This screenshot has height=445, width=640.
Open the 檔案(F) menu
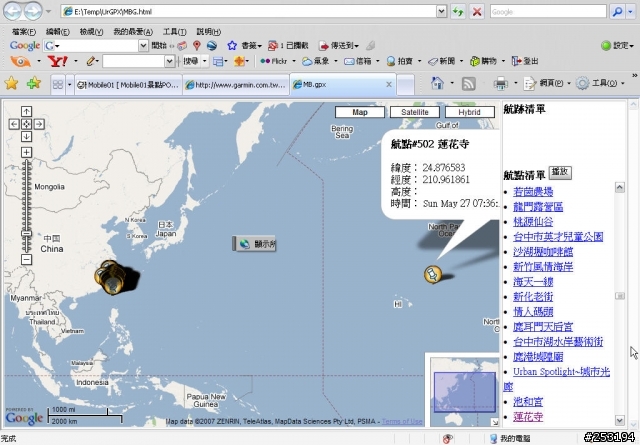[24, 31]
